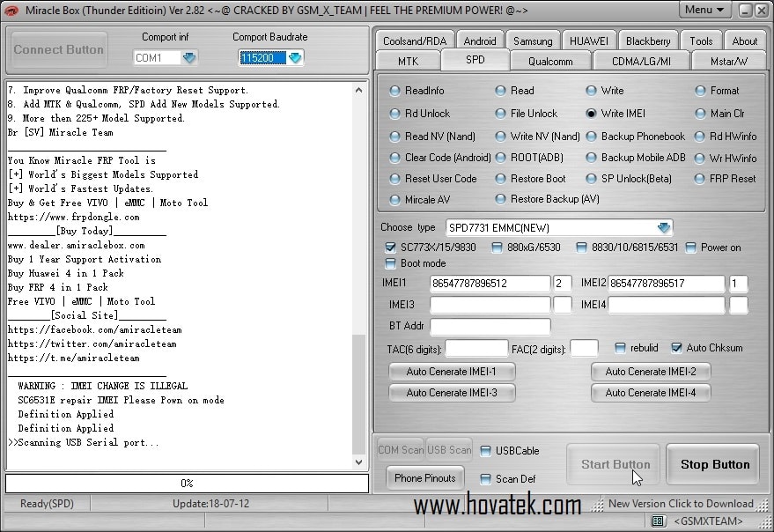
Task: Enable the 880xG/6530 checkbox
Action: pyautogui.click(x=498, y=248)
